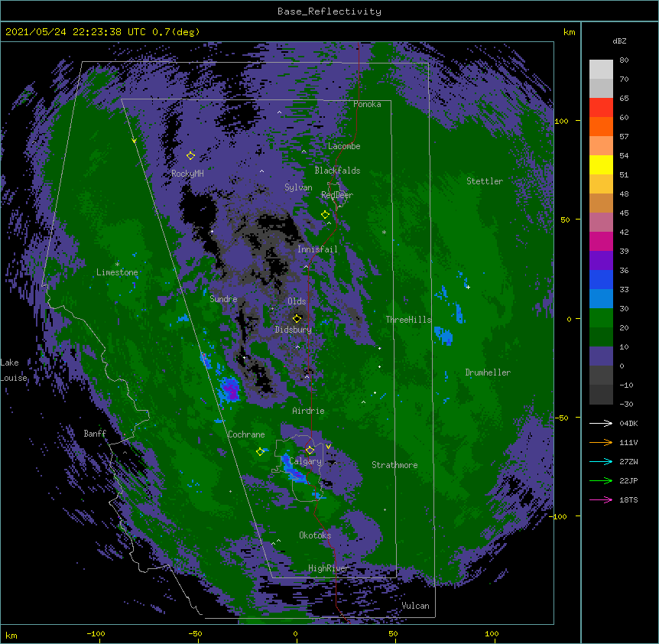The image size is (659, 644).
Task: Click the Sundre city label
Action: pyautogui.click(x=223, y=299)
